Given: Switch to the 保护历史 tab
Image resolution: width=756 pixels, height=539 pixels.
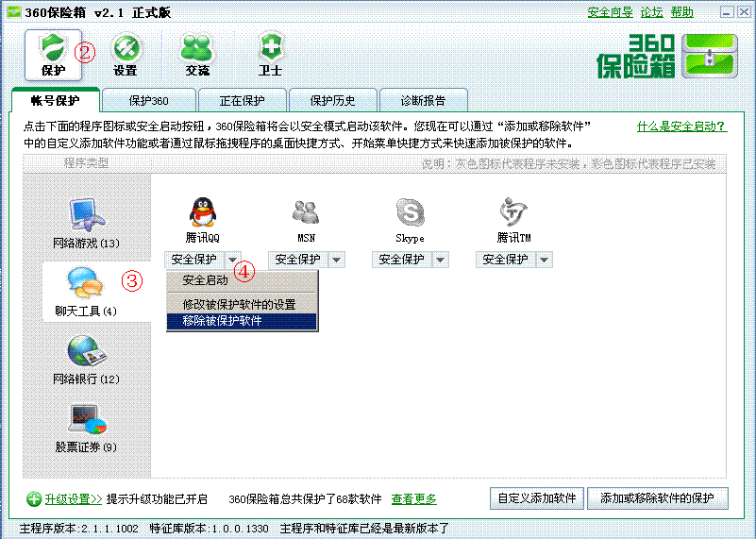Looking at the screenshot, I should point(332,101).
